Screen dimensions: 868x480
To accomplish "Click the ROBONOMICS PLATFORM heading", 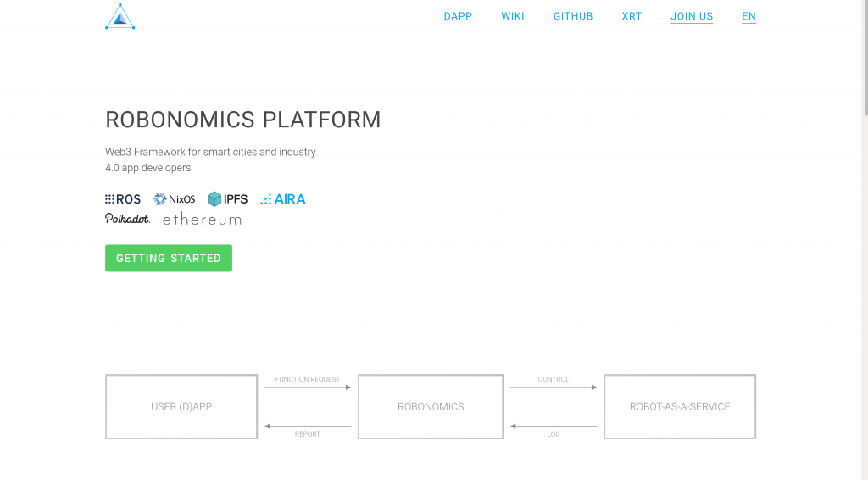I will [x=243, y=120].
